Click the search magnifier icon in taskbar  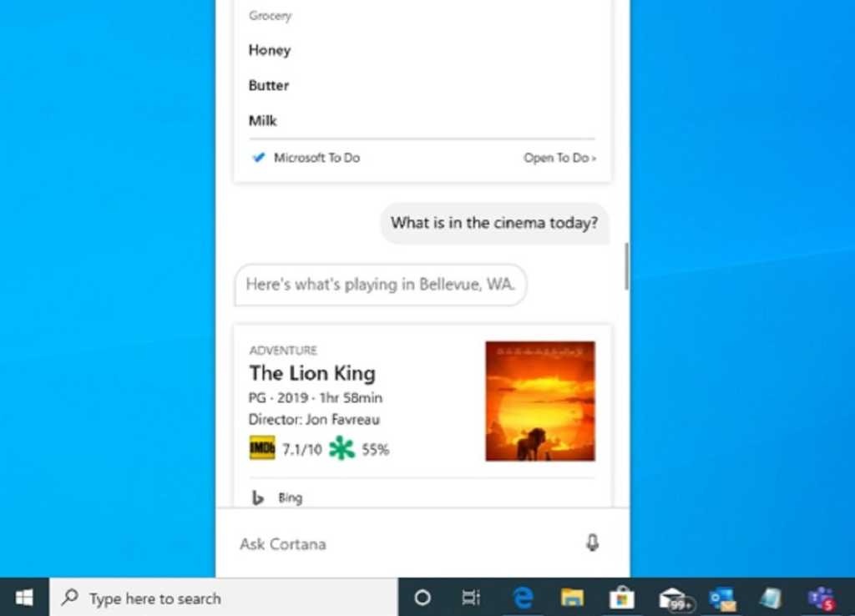pos(70,598)
